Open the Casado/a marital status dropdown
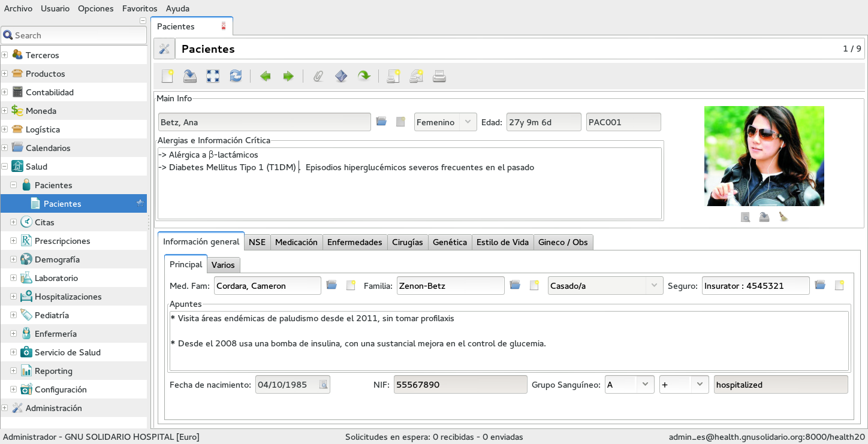The image size is (868, 444). click(605, 286)
